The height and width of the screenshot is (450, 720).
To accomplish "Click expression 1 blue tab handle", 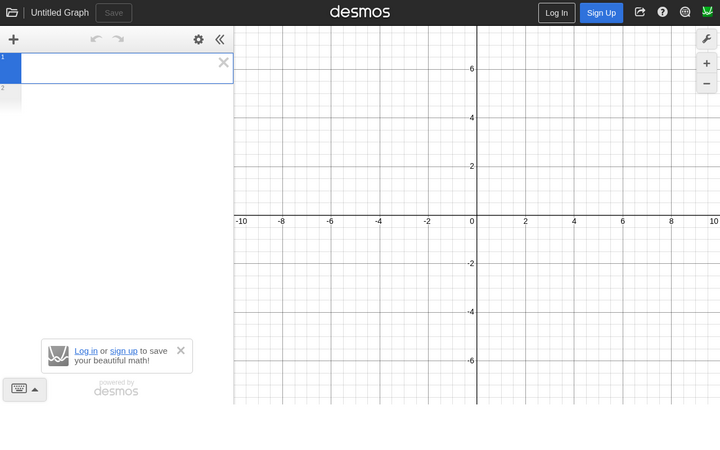I will pyautogui.click(x=11, y=68).
